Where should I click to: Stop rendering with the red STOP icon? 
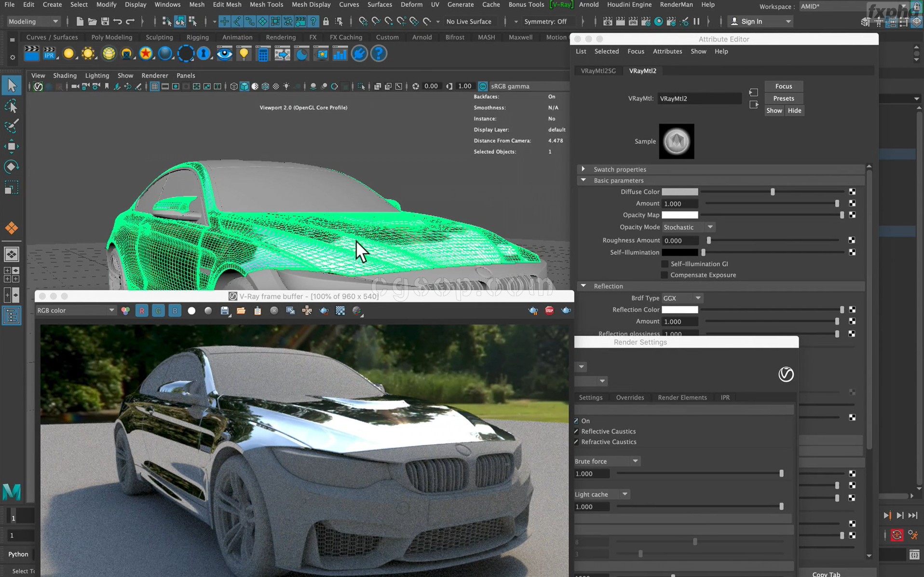point(549,310)
